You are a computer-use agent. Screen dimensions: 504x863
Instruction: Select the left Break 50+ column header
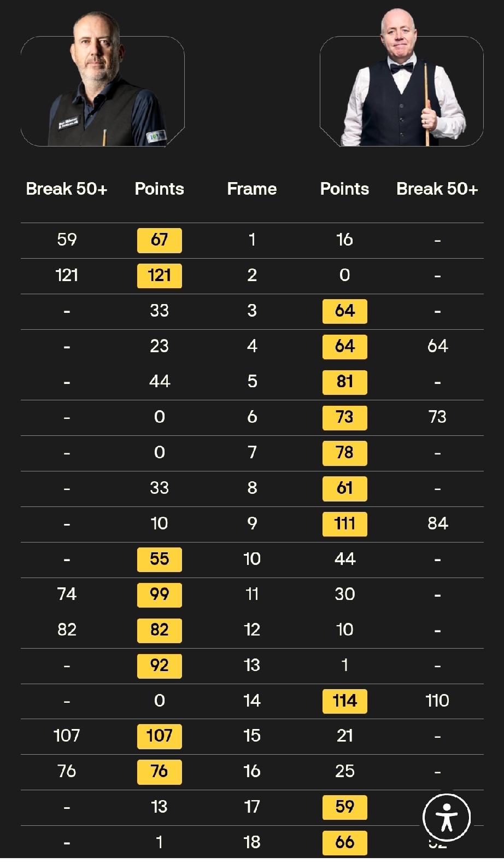coord(67,189)
